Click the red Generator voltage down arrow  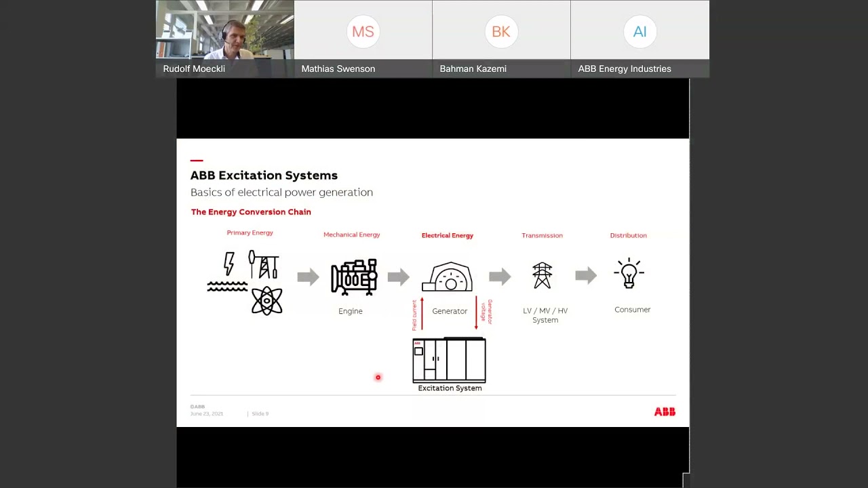(x=476, y=312)
